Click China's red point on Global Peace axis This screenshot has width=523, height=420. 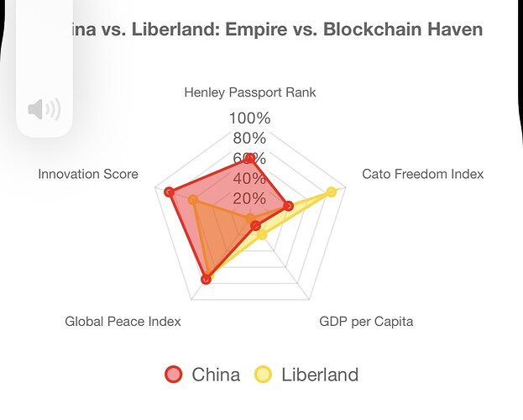tap(207, 280)
